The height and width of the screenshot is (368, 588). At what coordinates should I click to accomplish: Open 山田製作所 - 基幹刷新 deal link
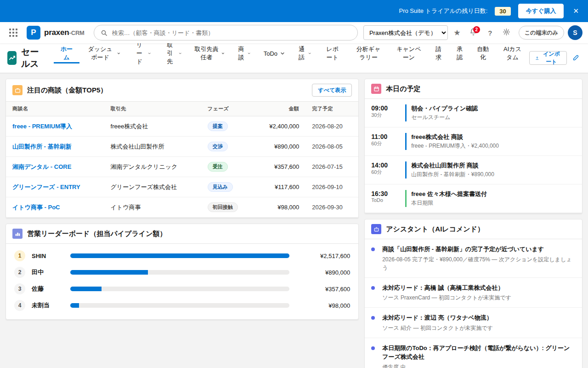42,147
